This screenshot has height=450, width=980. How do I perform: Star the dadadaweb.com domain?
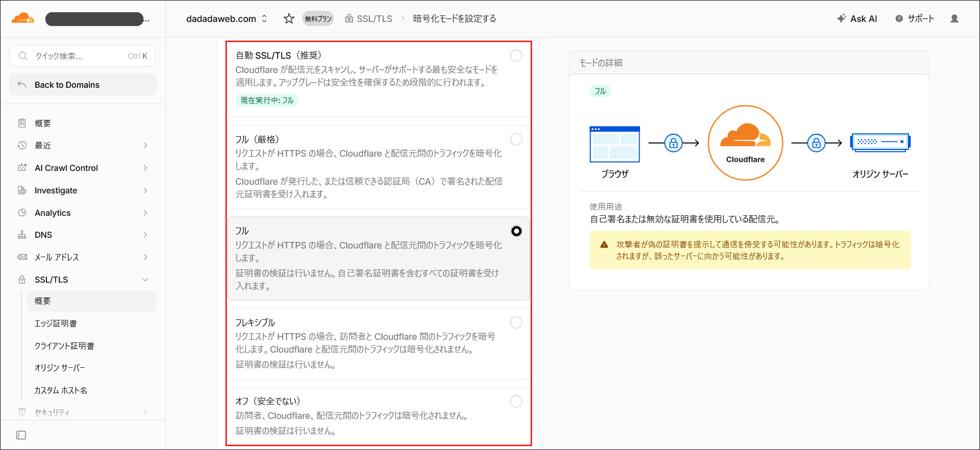[x=289, y=19]
